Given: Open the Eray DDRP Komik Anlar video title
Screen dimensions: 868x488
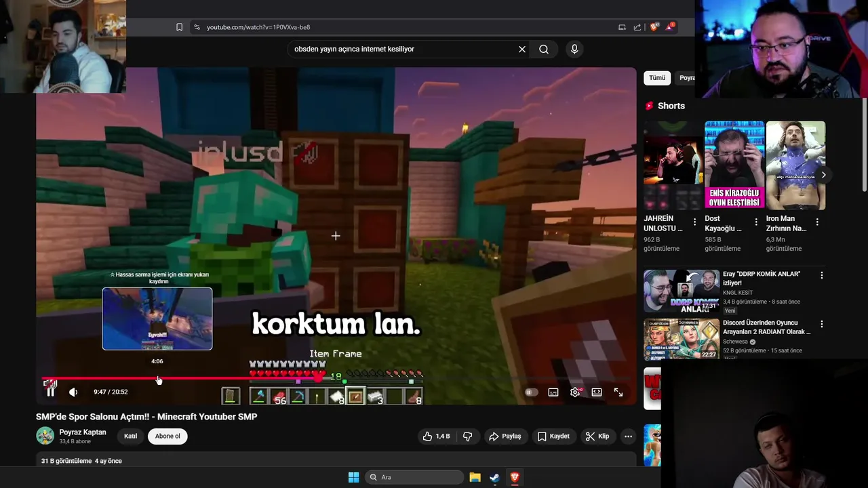Looking at the screenshot, I should pos(762,278).
